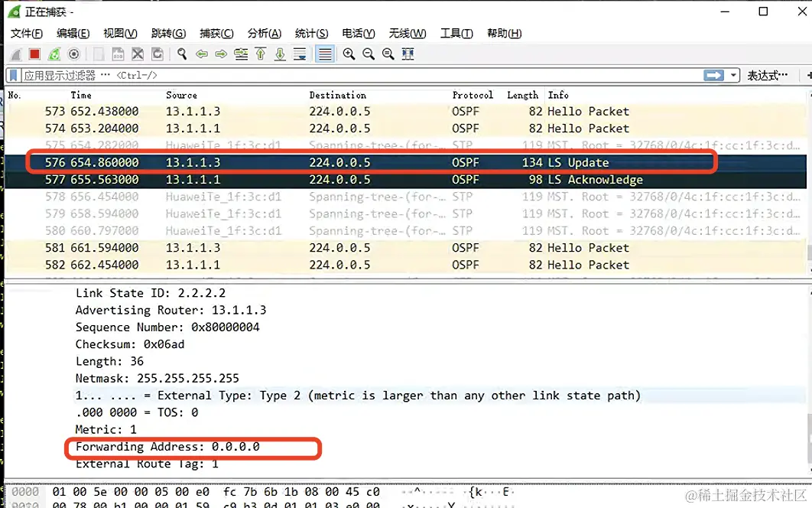Open the 分析(A) menu

click(264, 33)
